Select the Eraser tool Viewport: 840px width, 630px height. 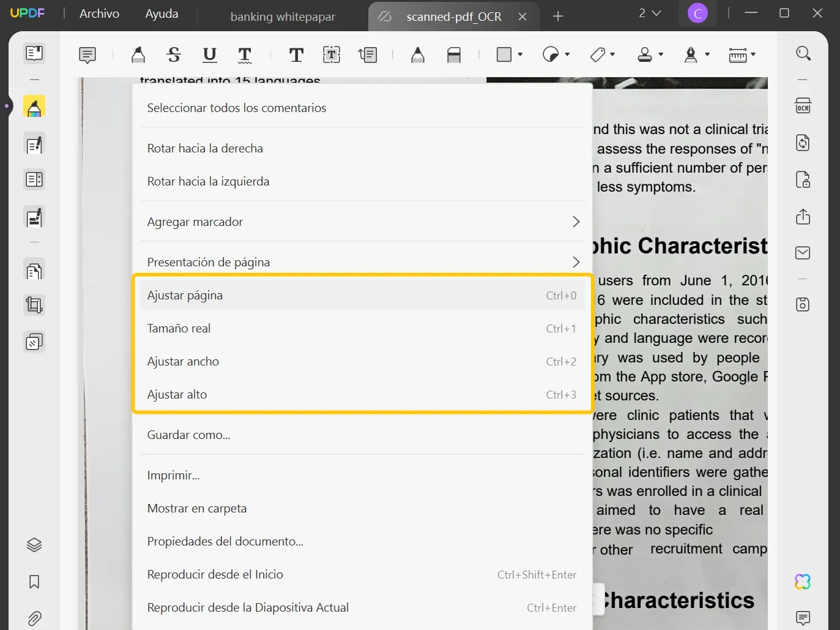pos(454,55)
